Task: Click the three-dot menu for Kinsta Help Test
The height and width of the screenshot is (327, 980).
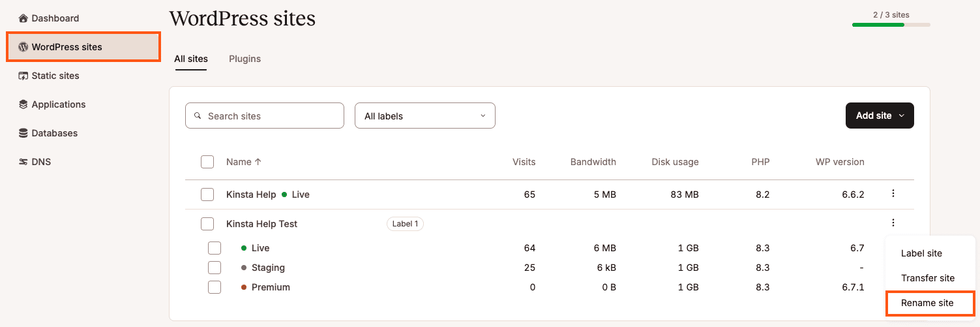Action: point(893,223)
